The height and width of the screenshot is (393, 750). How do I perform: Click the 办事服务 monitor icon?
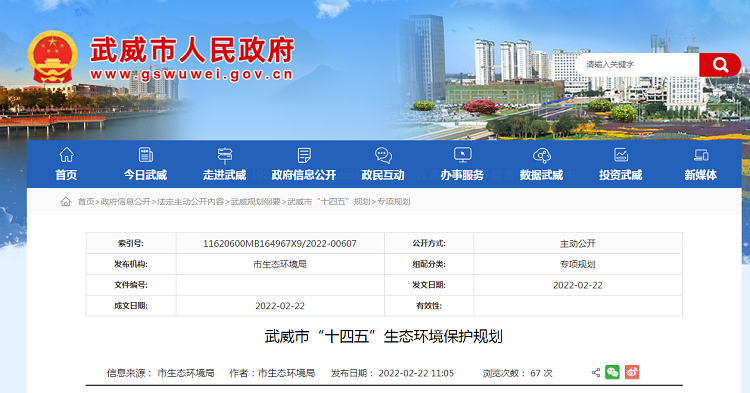[463, 155]
